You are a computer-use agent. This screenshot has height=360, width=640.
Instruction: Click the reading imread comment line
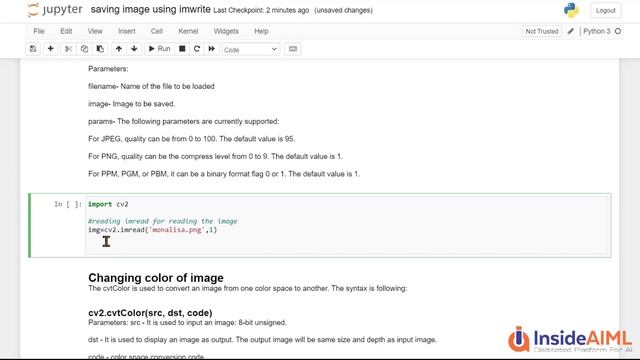click(x=162, y=221)
